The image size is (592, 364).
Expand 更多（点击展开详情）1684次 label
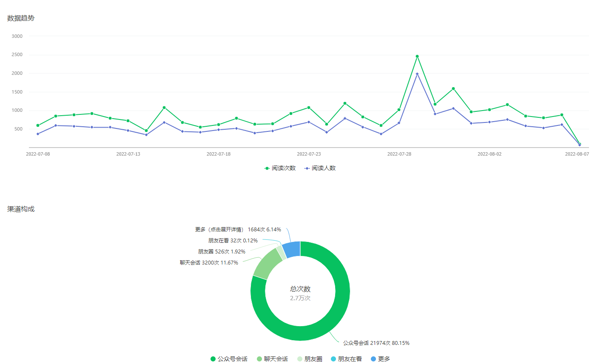click(x=238, y=230)
